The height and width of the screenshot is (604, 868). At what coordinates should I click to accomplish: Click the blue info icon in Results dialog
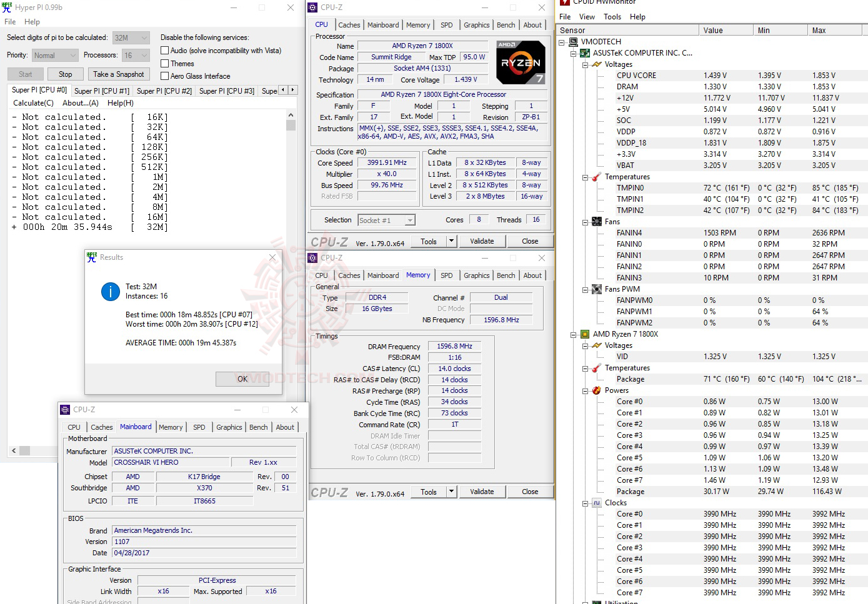(x=111, y=291)
